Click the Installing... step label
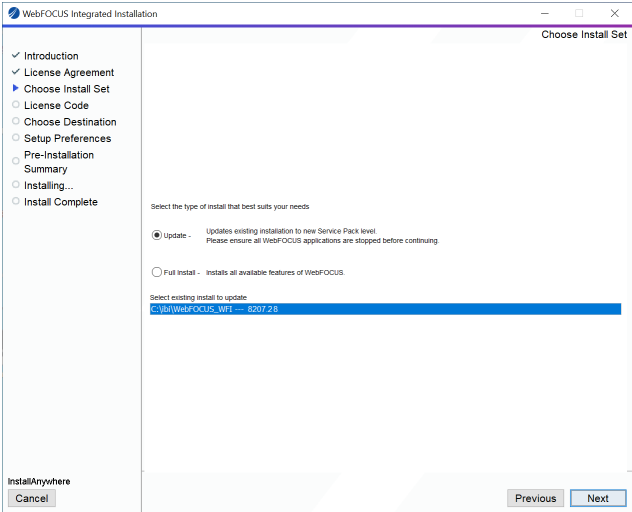 coord(48,186)
